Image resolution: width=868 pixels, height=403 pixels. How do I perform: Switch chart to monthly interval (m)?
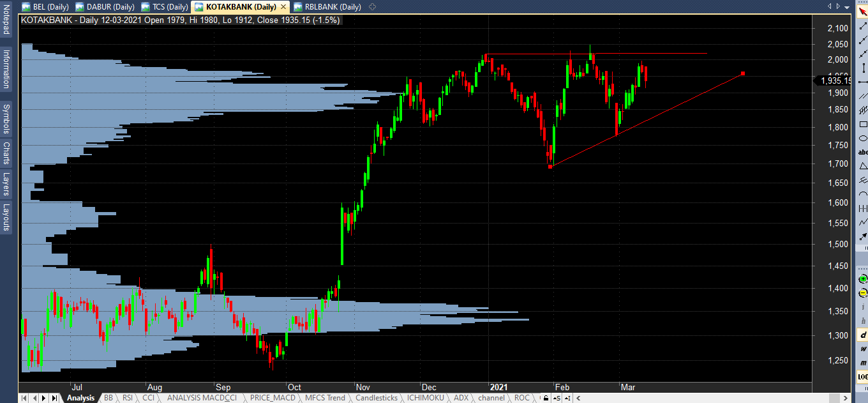pos(863,363)
